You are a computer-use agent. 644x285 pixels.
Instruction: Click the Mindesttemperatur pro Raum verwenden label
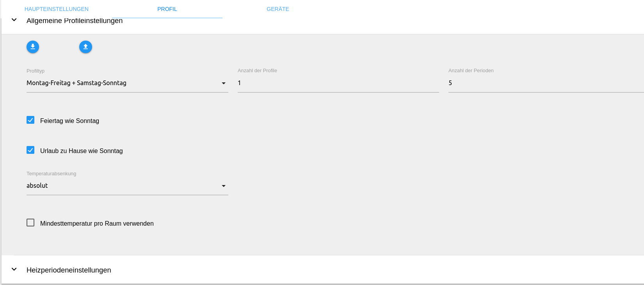tap(97, 224)
